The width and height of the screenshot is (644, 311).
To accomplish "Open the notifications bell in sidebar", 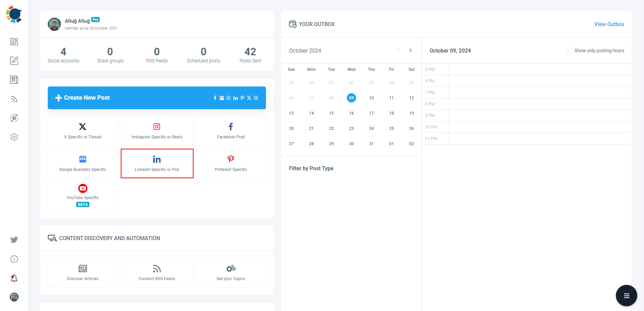I will [14, 278].
